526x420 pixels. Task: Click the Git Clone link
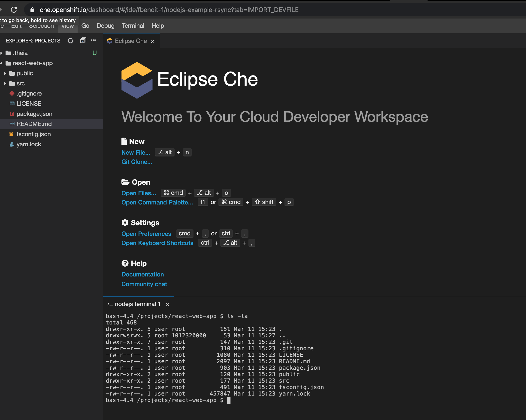137,162
